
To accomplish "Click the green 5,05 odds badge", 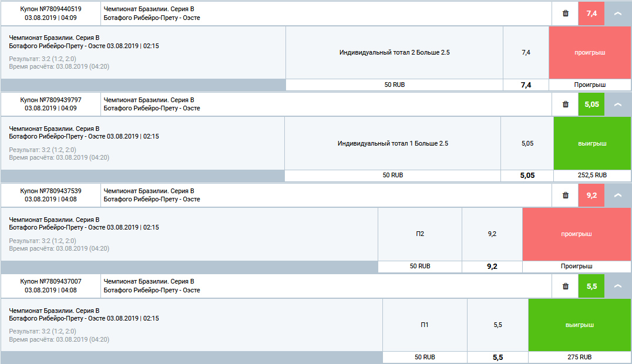I will (591, 105).
